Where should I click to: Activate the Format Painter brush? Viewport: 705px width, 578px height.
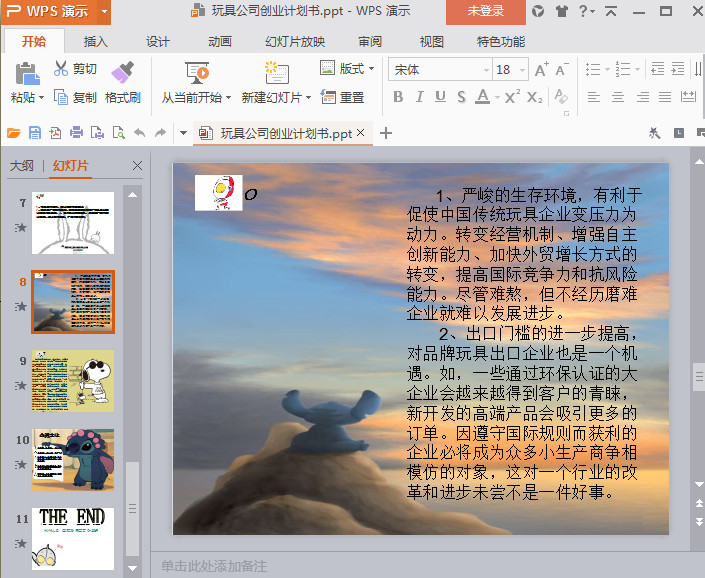point(123,72)
